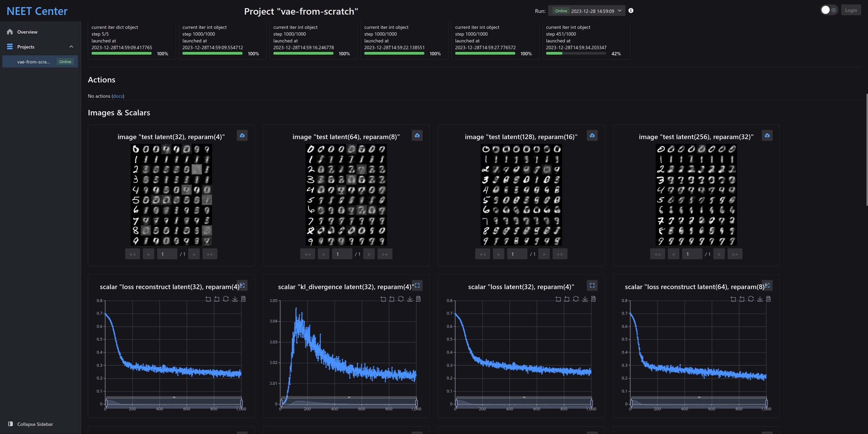This screenshot has height=434, width=868.
Task: Fullscreen the "loss reconstruct latent(32)" scalar chart
Action: click(242, 285)
